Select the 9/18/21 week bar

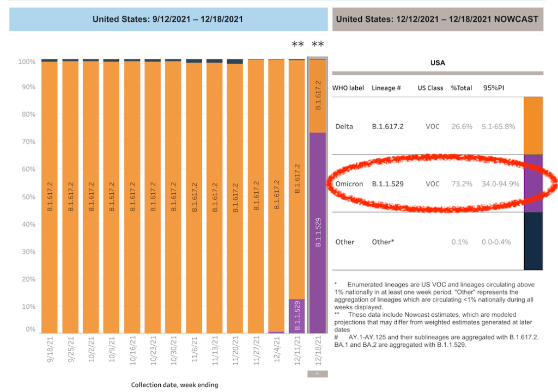(x=50, y=196)
